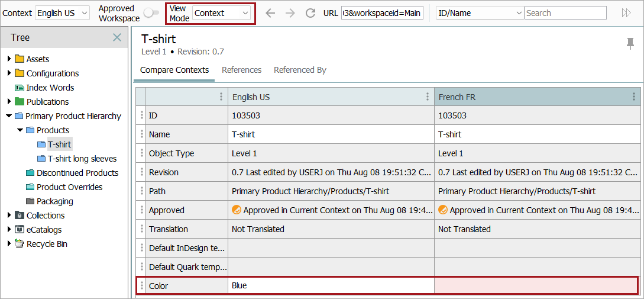Click the back navigation arrow
644x299 pixels.
(x=270, y=13)
